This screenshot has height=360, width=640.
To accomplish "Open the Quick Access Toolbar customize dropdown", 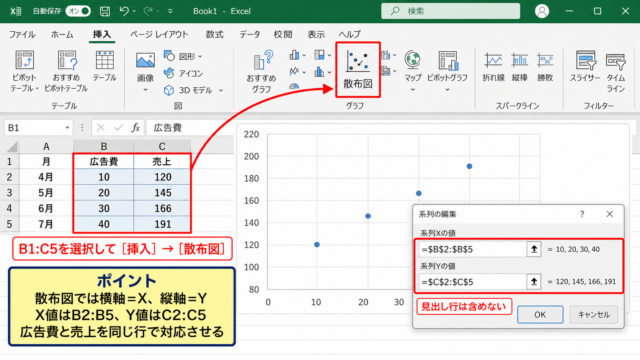I will pos(170,11).
